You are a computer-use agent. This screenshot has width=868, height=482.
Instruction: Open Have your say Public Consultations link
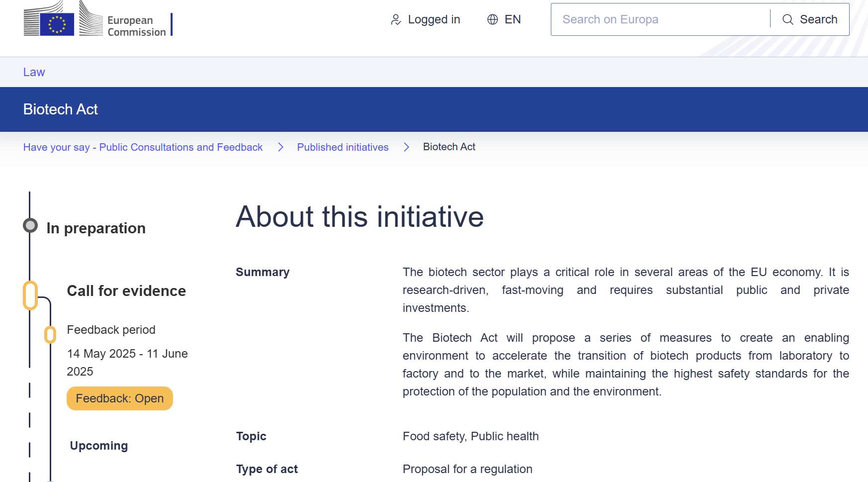(x=143, y=147)
